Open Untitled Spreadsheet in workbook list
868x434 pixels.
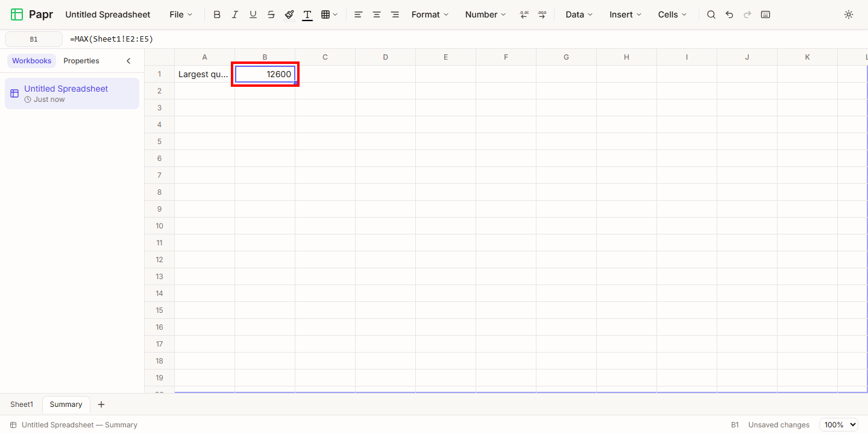pyautogui.click(x=72, y=93)
